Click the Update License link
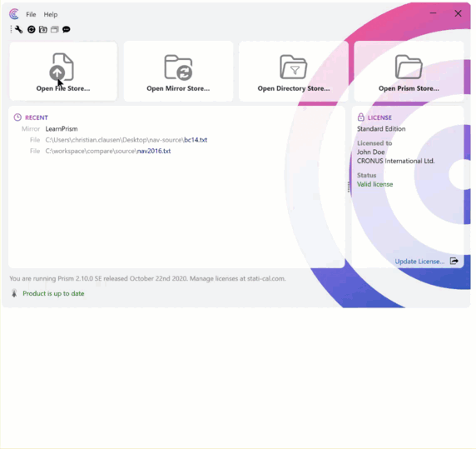Screen dimensions: 476x449 pyautogui.click(x=419, y=262)
